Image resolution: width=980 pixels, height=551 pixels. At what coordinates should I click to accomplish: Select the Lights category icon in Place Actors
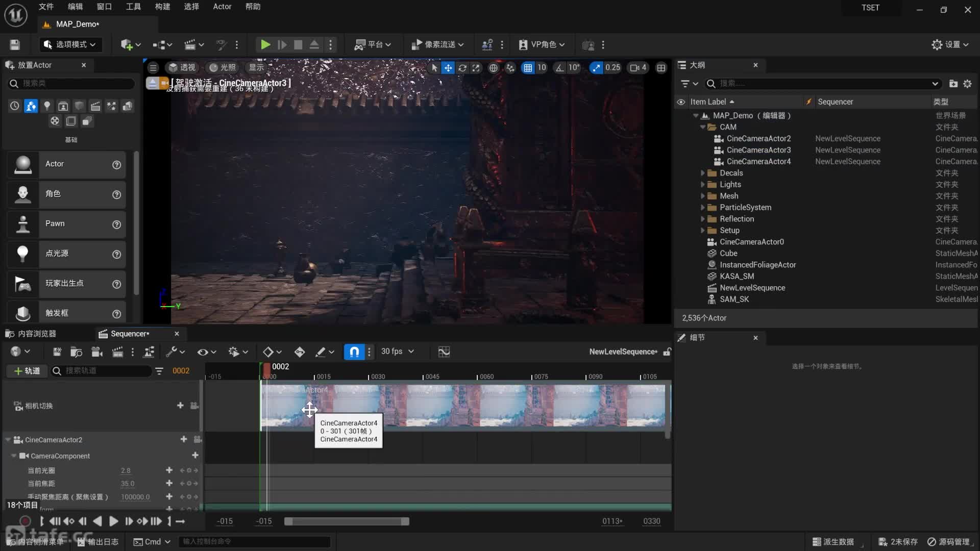47,106
